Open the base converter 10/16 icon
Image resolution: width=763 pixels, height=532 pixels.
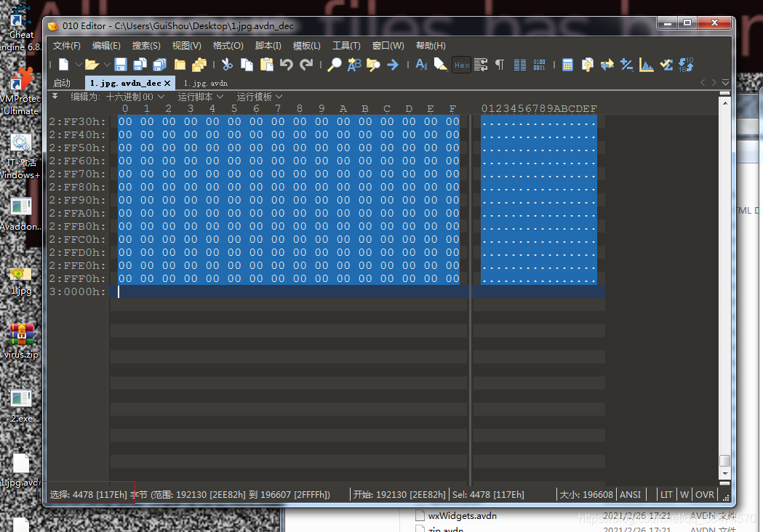[x=686, y=64]
